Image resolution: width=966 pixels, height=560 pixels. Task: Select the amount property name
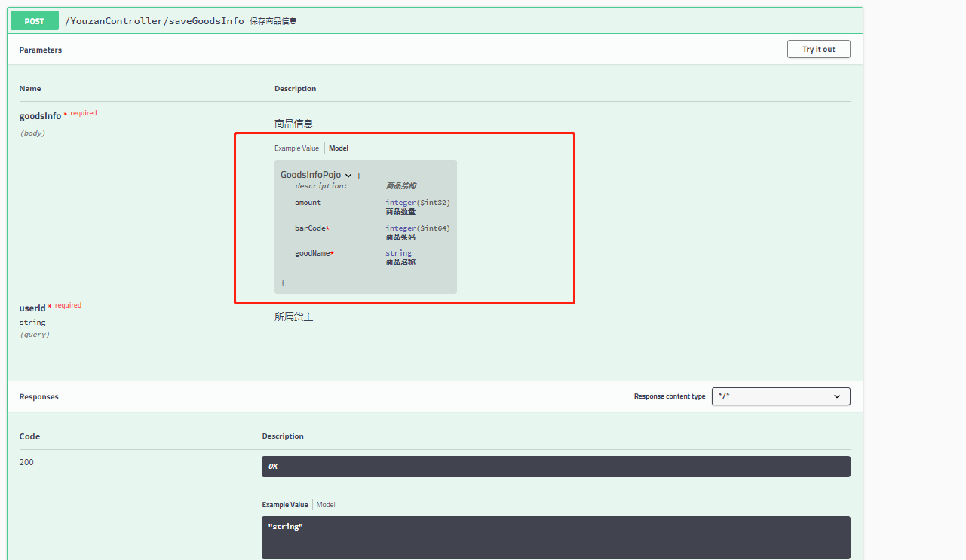[x=308, y=203]
